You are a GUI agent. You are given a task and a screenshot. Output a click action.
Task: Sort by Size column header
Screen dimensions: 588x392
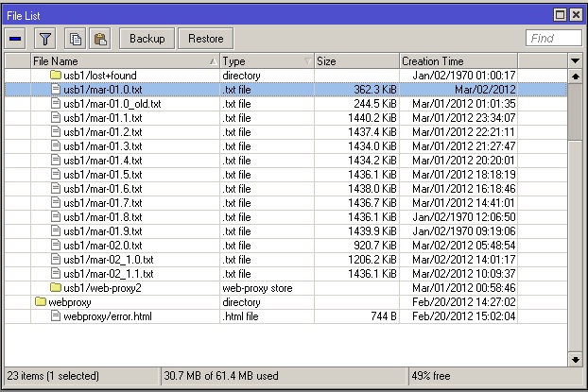pos(356,61)
